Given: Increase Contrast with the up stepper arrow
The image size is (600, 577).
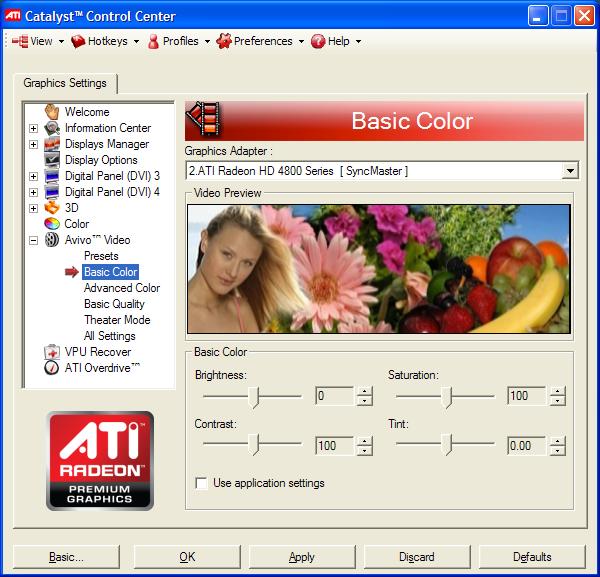Looking at the screenshot, I should pyautogui.click(x=365, y=441).
